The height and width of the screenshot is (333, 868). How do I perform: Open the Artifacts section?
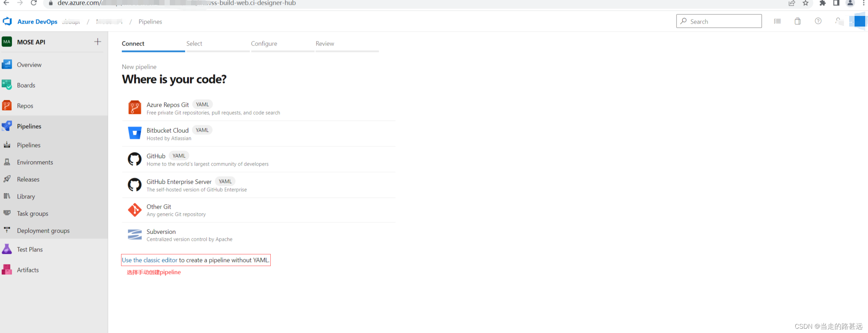pos(28,270)
